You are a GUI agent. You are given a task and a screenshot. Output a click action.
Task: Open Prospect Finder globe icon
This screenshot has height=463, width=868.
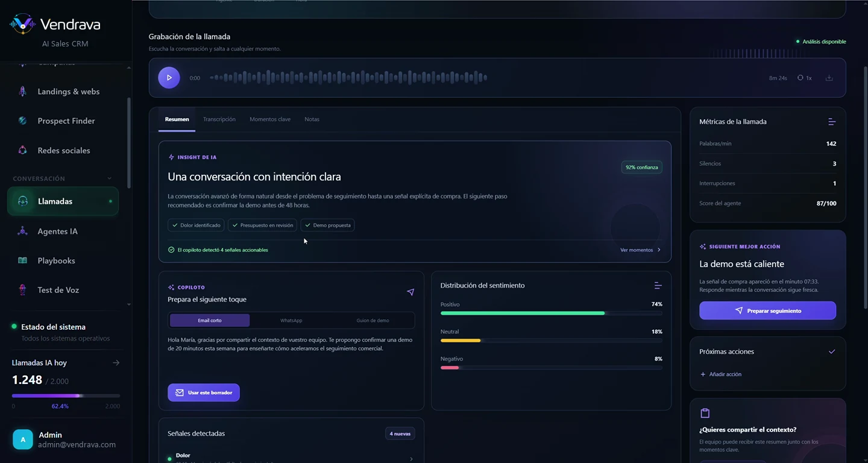(22, 121)
